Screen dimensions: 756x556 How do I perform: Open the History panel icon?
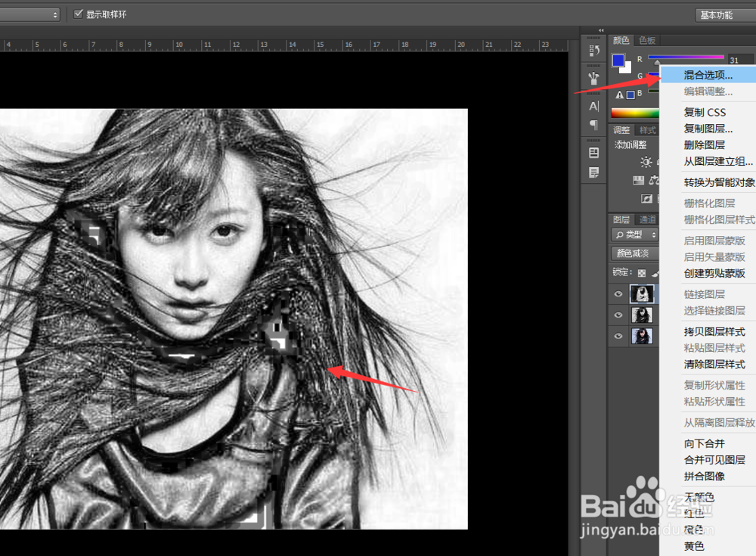click(x=594, y=50)
